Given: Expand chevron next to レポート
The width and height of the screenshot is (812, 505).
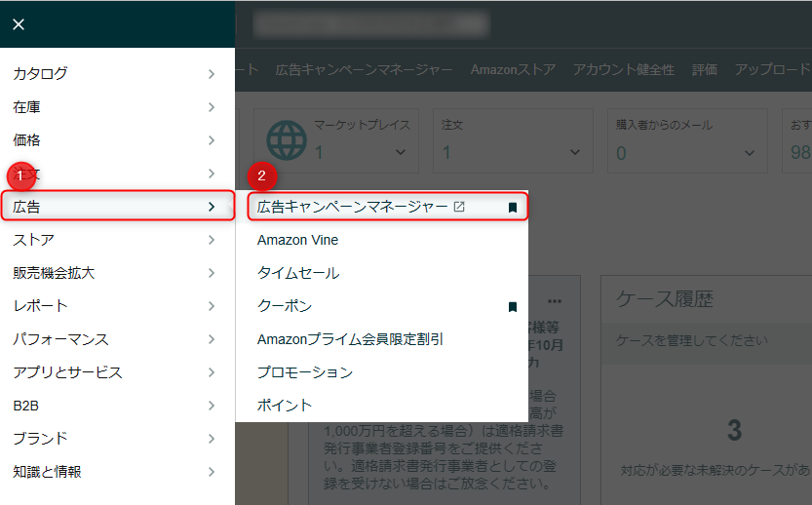Looking at the screenshot, I should point(212,306).
